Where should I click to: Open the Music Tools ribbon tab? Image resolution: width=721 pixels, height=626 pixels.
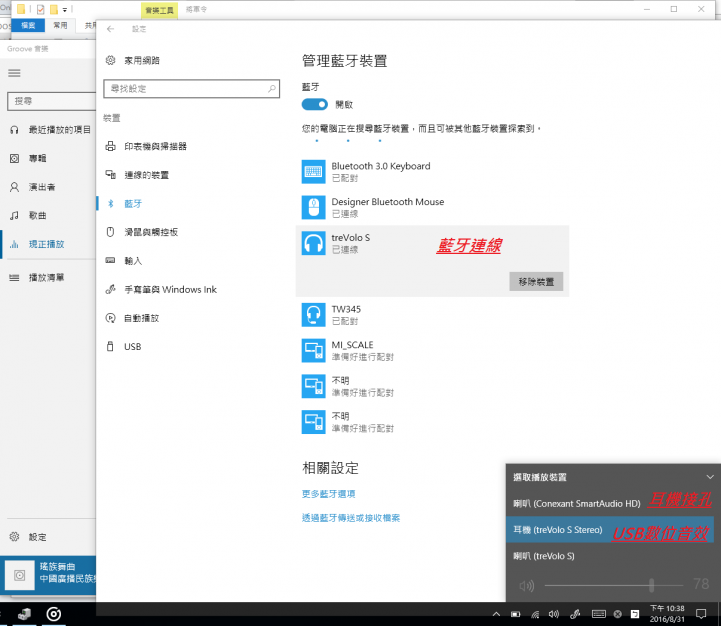160,10
